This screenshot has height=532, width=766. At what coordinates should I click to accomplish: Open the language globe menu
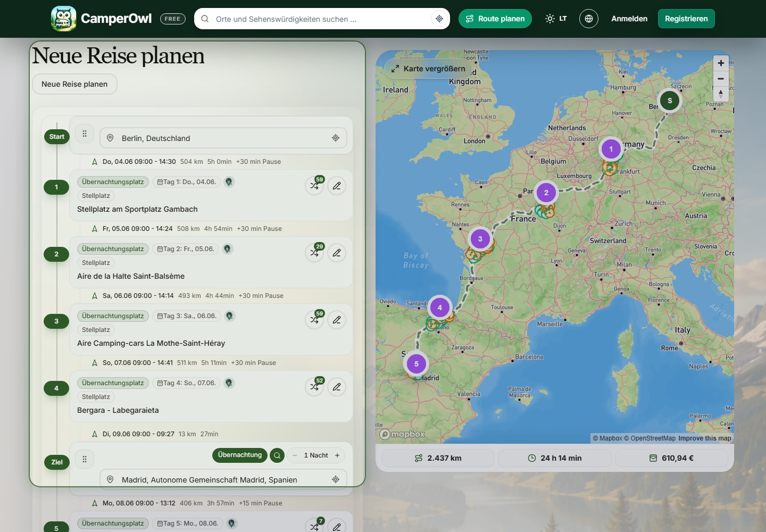pos(589,19)
